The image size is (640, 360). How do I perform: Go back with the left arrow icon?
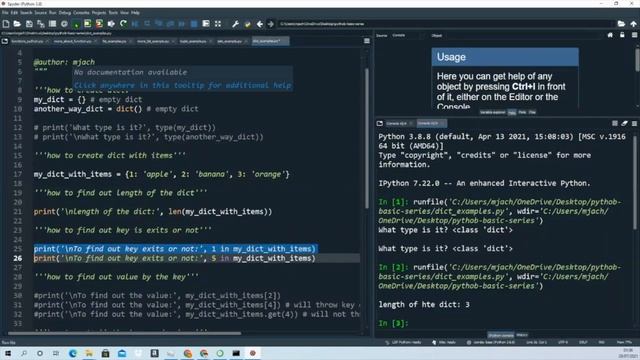pos(259,24)
